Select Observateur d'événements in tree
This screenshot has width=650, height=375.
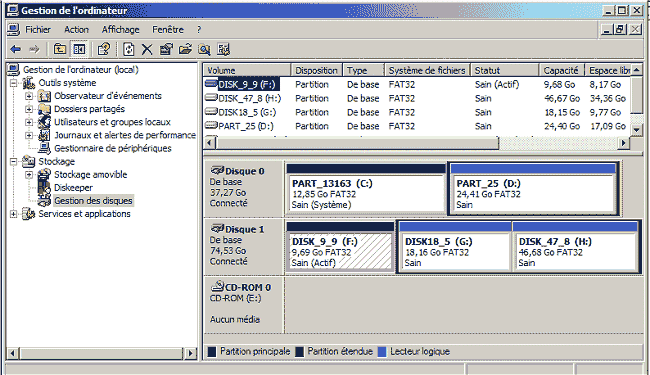click(x=108, y=96)
